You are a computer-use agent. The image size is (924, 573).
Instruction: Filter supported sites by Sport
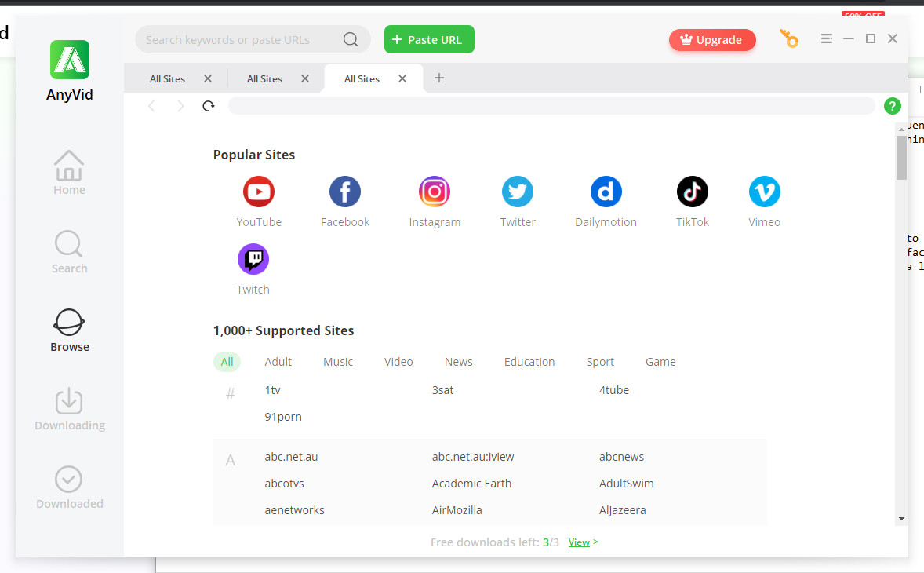[x=600, y=362]
